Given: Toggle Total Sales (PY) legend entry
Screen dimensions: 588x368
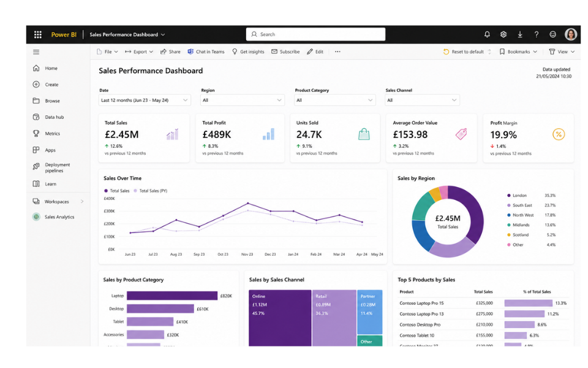Looking at the screenshot, I should click(151, 191).
